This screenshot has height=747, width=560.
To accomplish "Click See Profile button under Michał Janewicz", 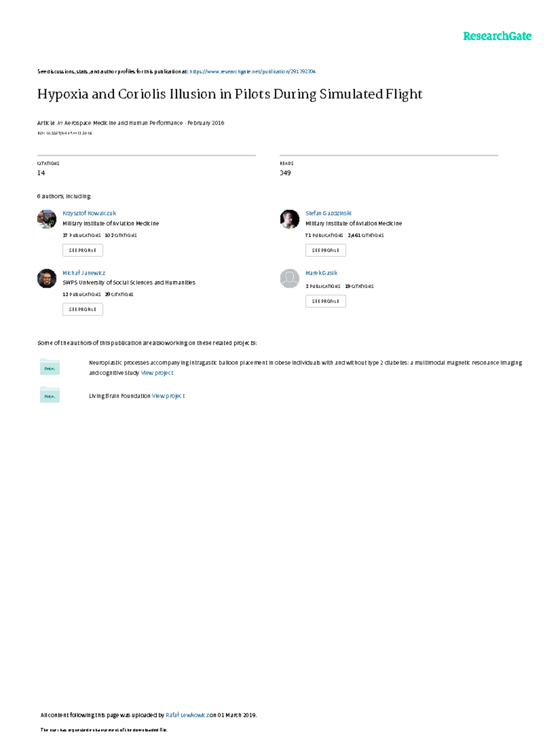I will [83, 309].
